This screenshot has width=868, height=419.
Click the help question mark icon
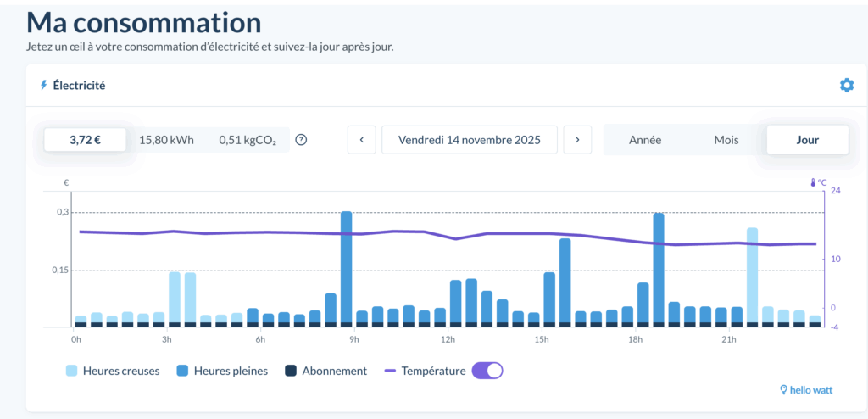coord(300,140)
